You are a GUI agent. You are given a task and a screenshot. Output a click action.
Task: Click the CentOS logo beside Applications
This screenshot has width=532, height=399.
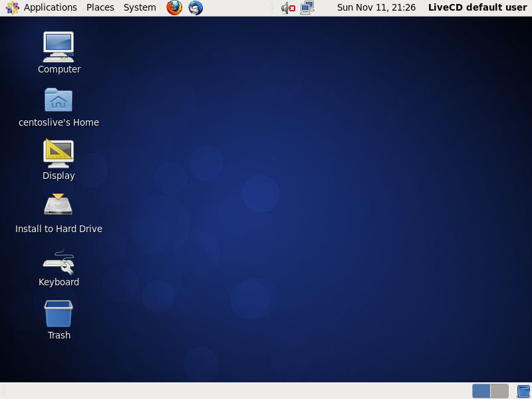point(13,8)
